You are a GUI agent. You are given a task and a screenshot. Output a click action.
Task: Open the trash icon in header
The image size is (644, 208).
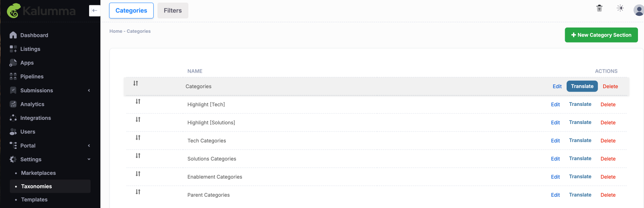(x=599, y=8)
